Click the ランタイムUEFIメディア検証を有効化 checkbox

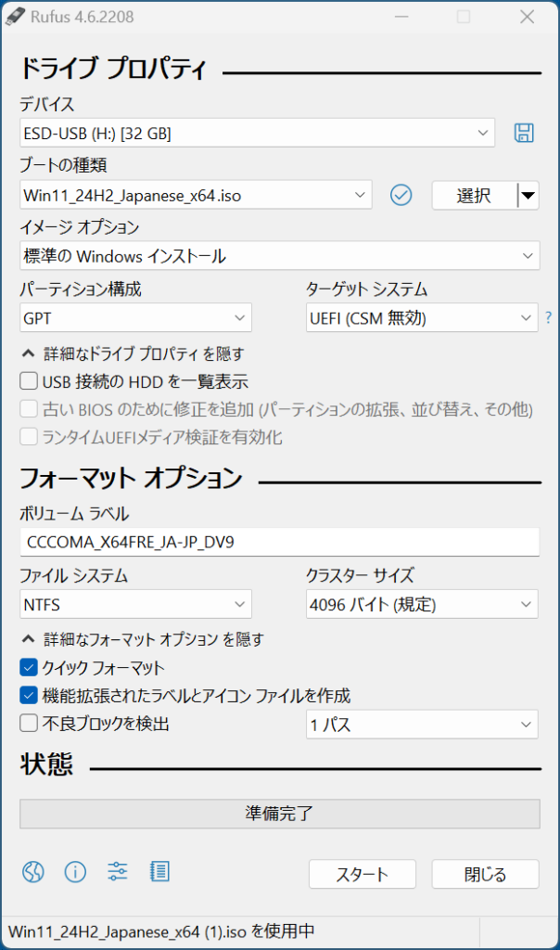29,437
